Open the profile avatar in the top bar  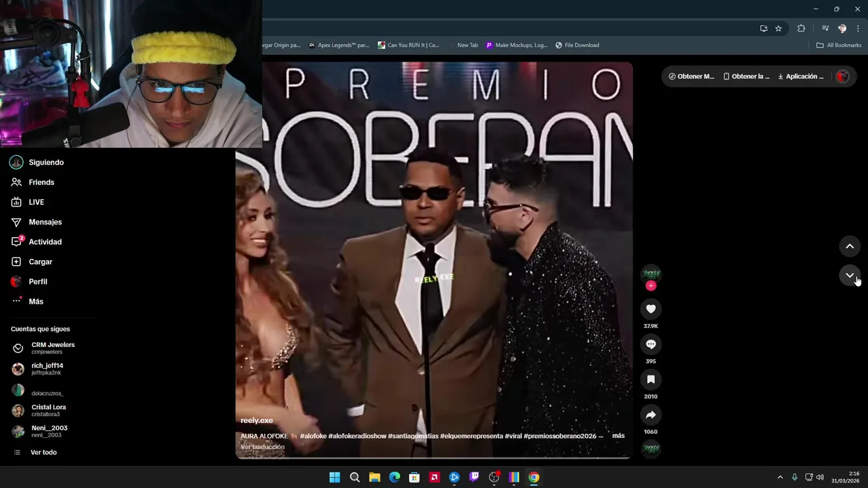pyautogui.click(x=843, y=77)
